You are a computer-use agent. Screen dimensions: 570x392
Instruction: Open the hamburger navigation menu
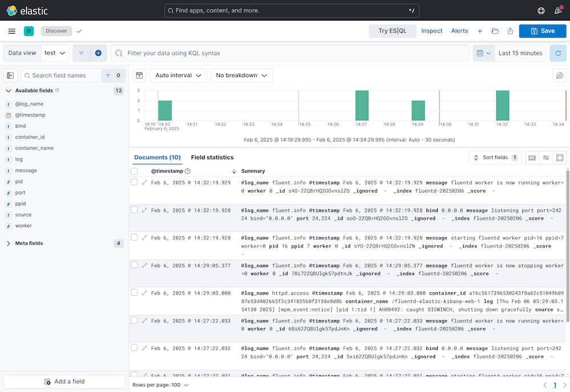tap(11, 31)
